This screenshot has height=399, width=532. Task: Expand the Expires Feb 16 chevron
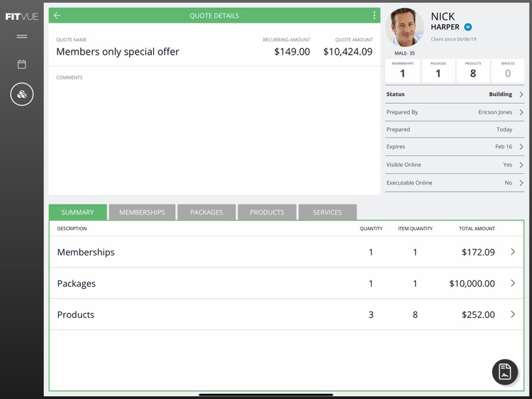[521, 147]
